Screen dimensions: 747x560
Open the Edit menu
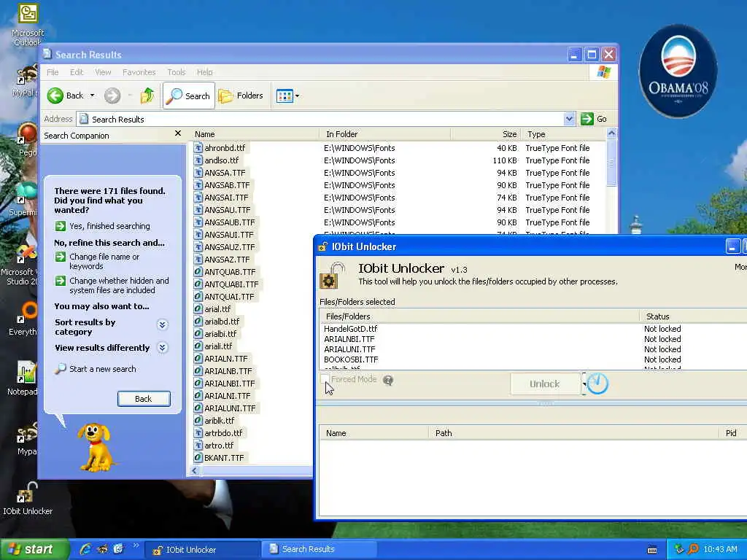(x=77, y=72)
